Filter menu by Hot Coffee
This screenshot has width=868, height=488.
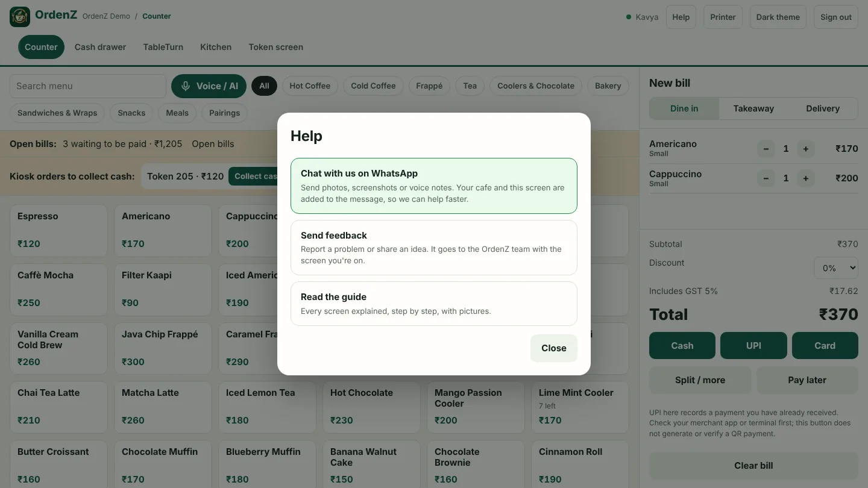click(x=310, y=86)
